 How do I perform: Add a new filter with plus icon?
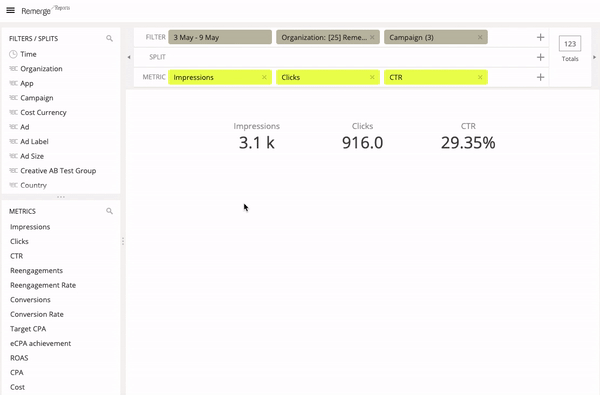(540, 37)
